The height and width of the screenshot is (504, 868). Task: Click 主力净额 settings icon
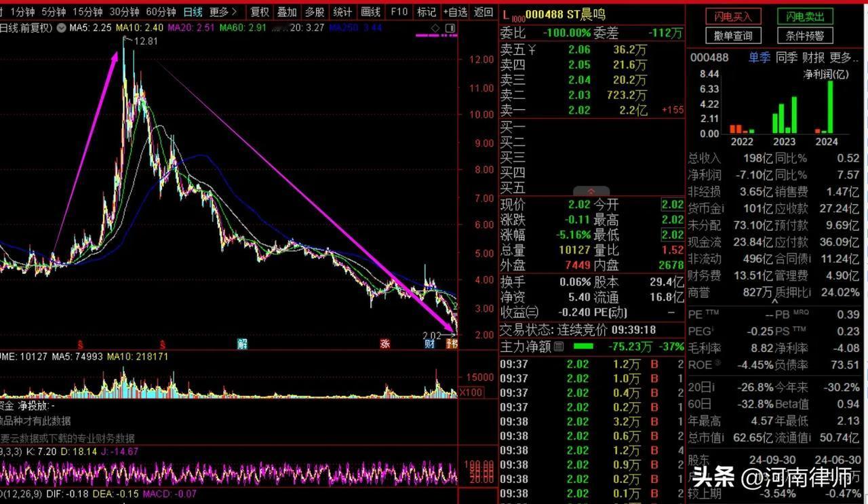[x=559, y=347]
